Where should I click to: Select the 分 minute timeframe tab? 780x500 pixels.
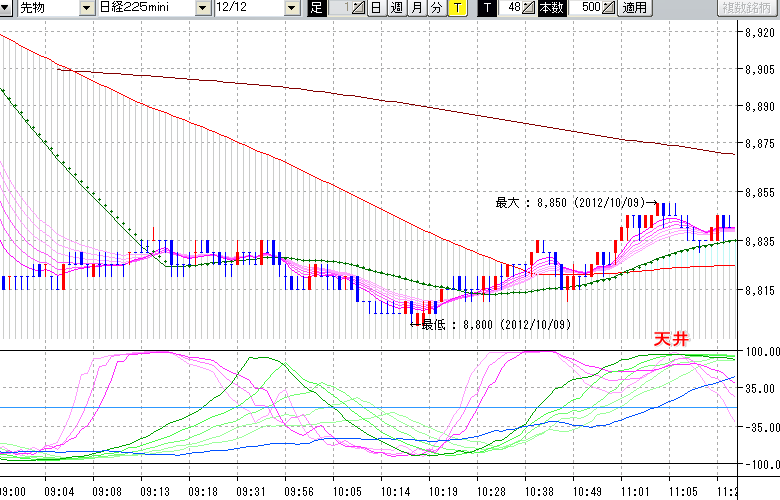coord(436,9)
